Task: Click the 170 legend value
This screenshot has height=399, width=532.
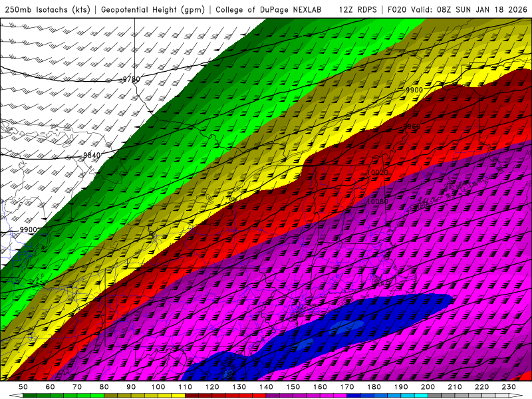Action: coord(347,387)
